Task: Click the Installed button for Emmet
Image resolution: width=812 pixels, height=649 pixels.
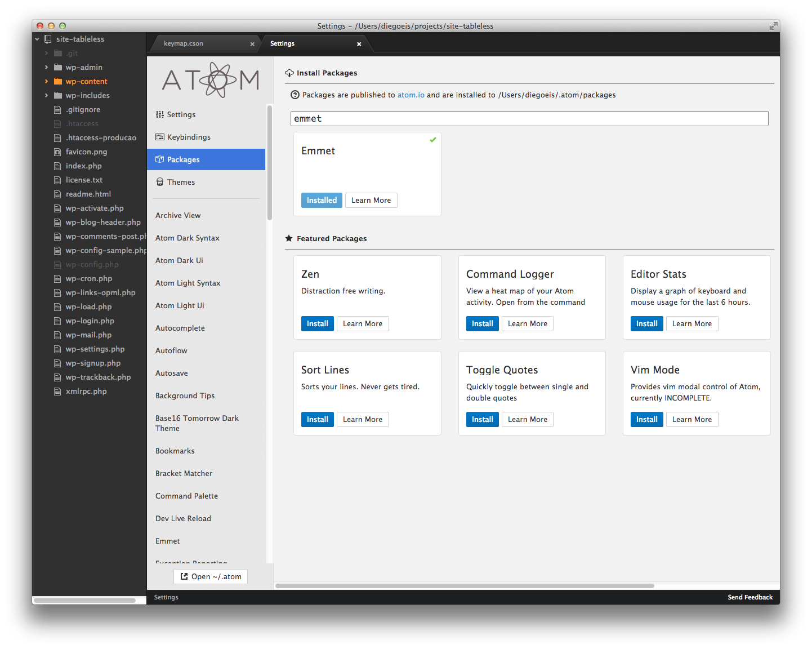Action: pyautogui.click(x=322, y=200)
